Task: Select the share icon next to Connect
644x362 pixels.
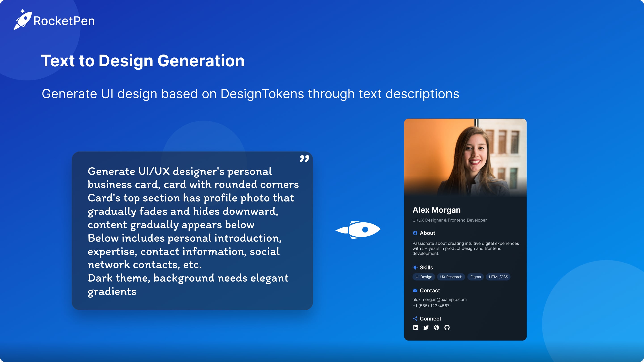Action: [x=415, y=318]
